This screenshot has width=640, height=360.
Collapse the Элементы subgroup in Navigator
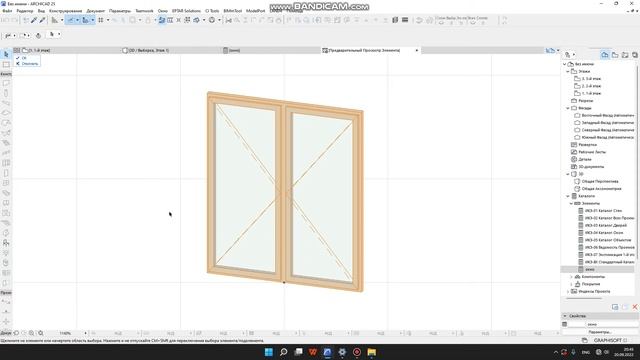[x=571, y=203]
